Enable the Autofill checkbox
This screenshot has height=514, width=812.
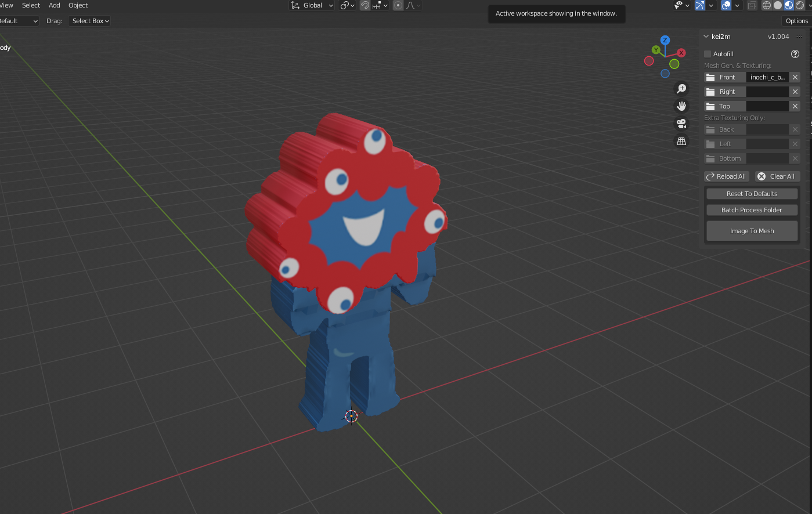(708, 54)
